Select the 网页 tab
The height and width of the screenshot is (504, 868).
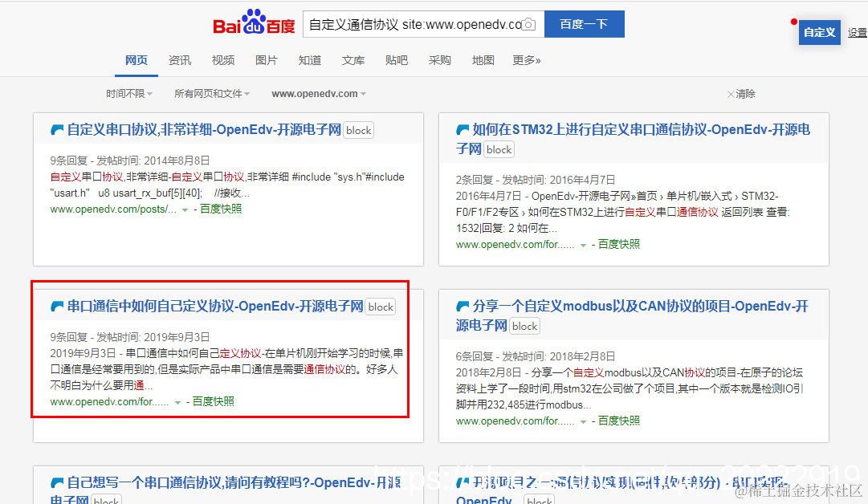[x=137, y=60]
